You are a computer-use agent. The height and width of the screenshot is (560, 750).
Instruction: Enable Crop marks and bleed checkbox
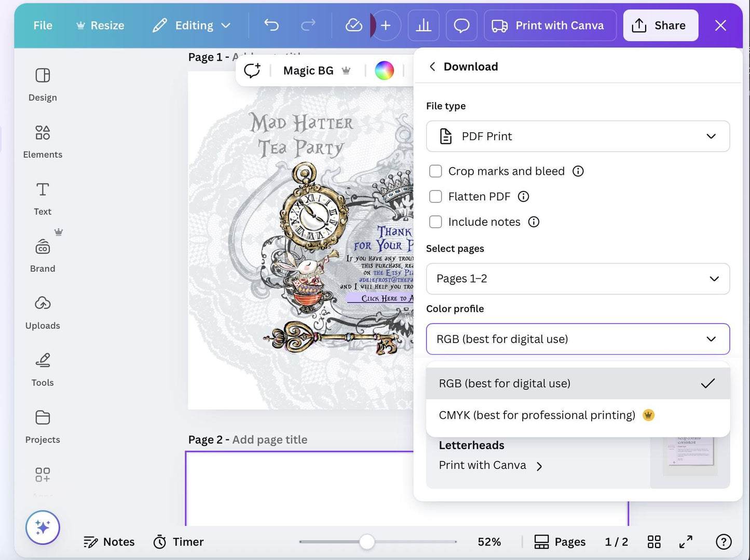(435, 171)
